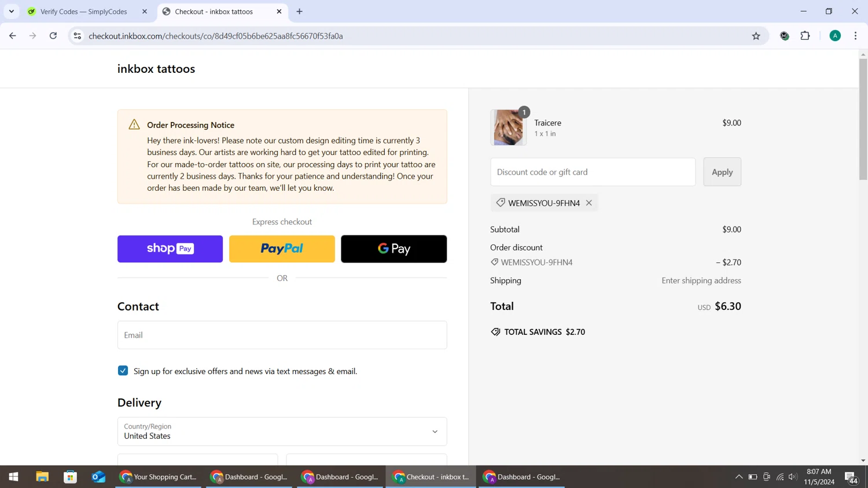Click the forward navigation arrow
This screenshot has width=868, height=488.
coord(33,36)
